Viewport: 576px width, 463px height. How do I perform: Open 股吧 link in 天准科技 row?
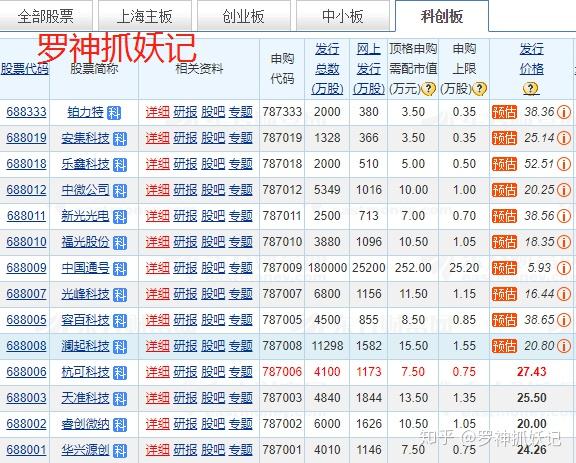click(213, 398)
